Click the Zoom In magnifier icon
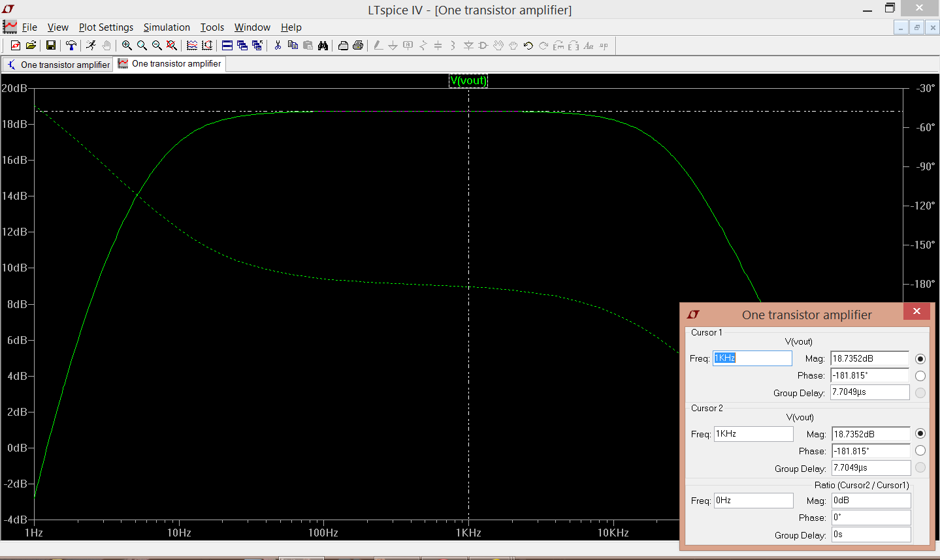The image size is (940, 560). (127, 45)
